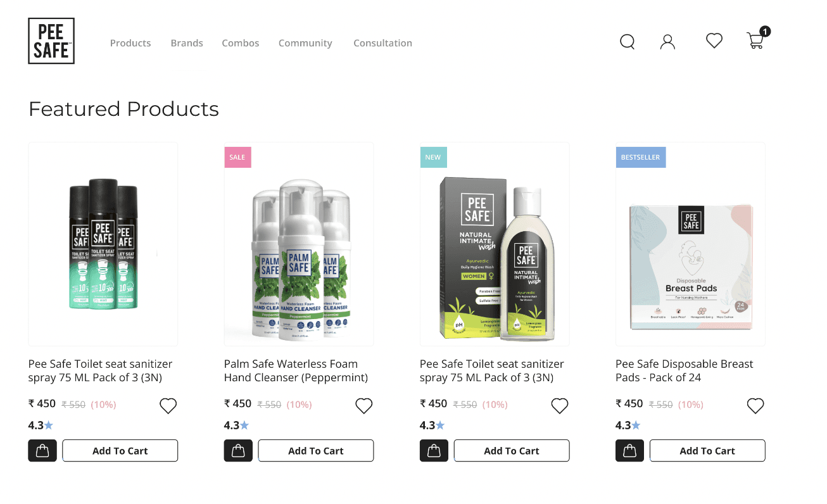Click bag icon under Disposable Breast Pads
The width and height of the screenshot is (827, 504).
pos(629,451)
